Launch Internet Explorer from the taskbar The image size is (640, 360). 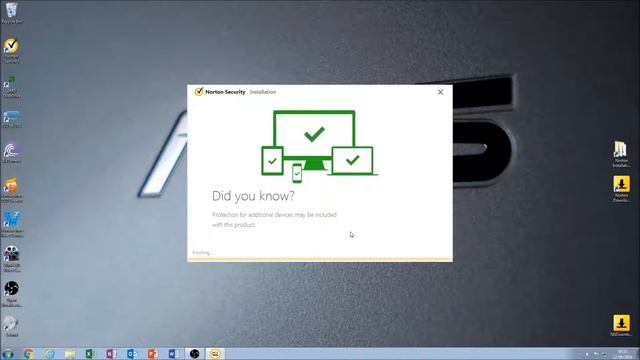coord(49,354)
